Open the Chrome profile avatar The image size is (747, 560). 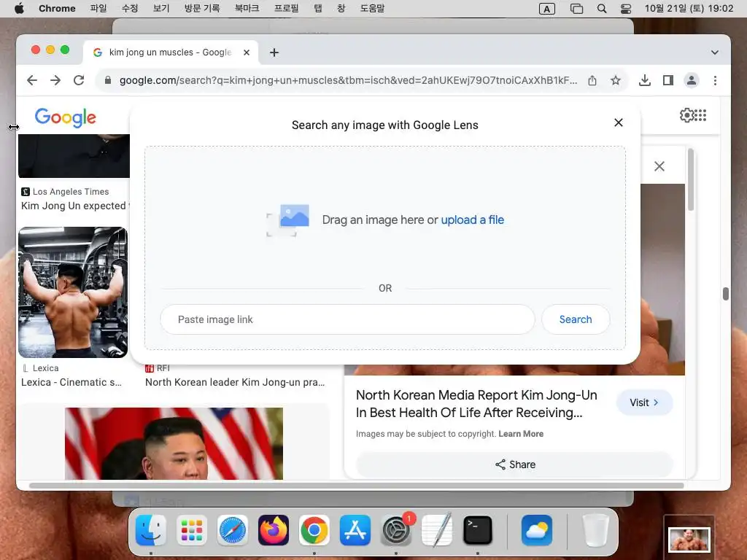tap(692, 80)
